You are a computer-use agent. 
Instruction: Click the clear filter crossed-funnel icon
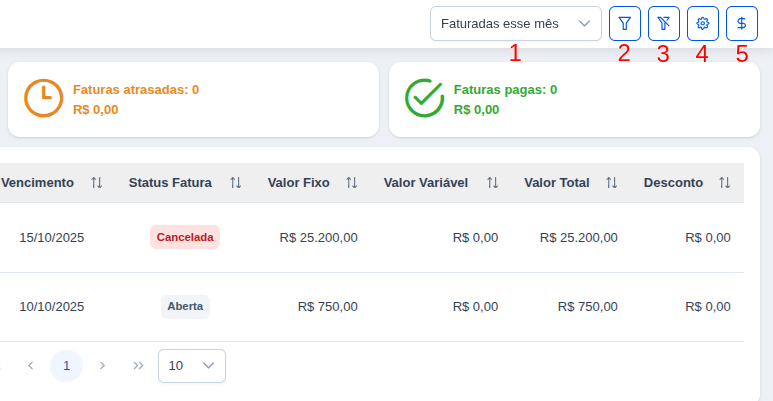pyautogui.click(x=663, y=23)
